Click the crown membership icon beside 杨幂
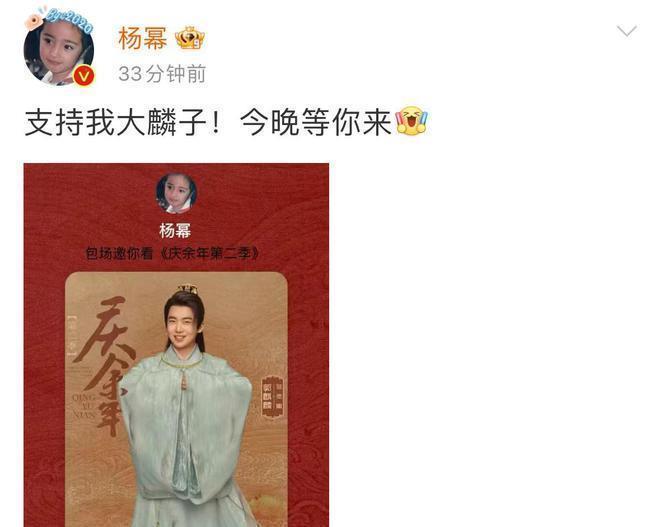 coord(190,38)
